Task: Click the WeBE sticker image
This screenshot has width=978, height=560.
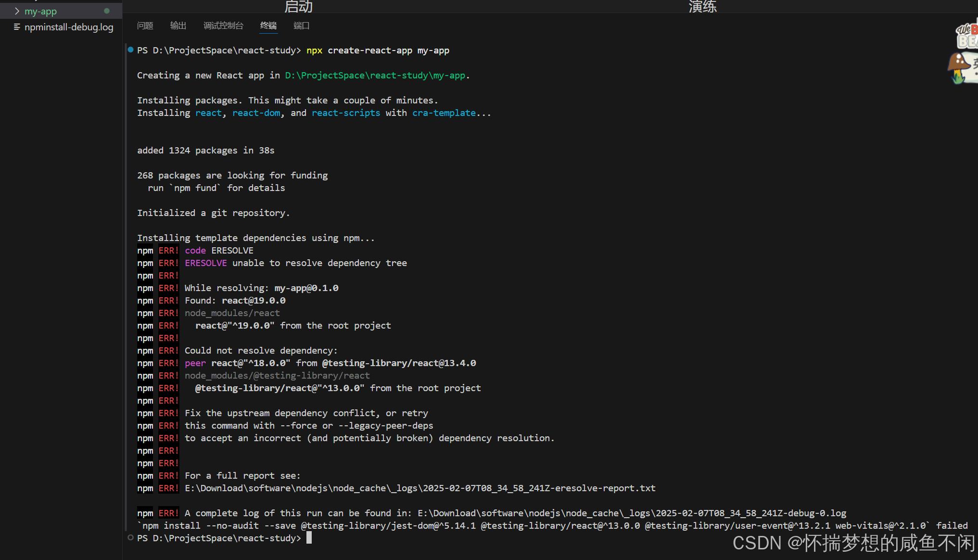Action: [x=967, y=35]
